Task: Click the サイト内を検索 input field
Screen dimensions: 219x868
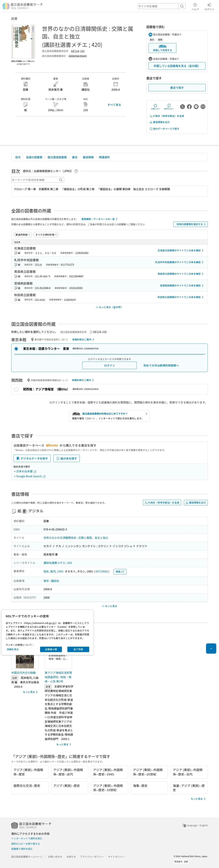Action: pos(158,6)
